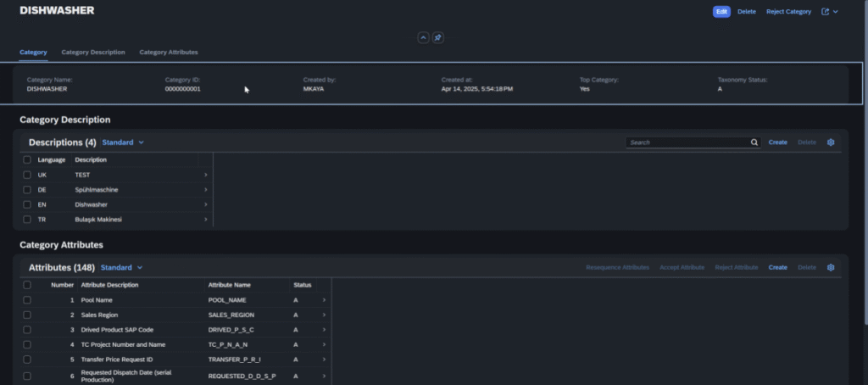Click Create in the Attributes toolbar
Image resolution: width=868 pixels, height=385 pixels.
777,267
